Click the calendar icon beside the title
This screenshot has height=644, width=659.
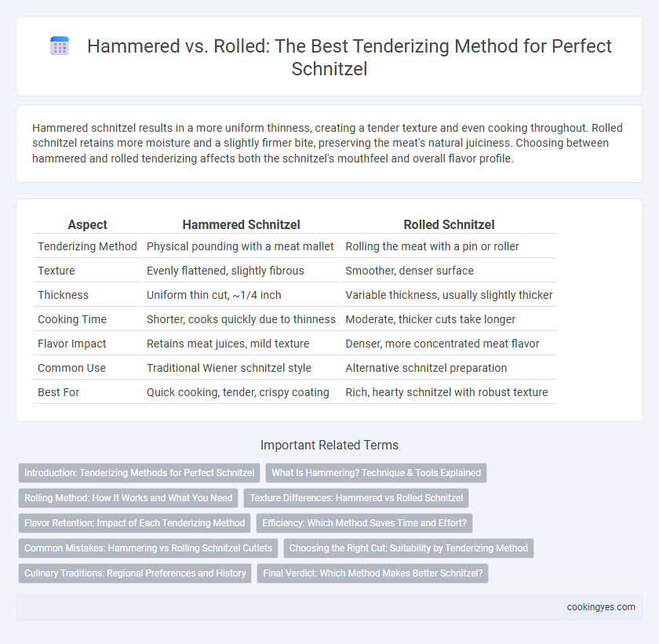tap(60, 45)
